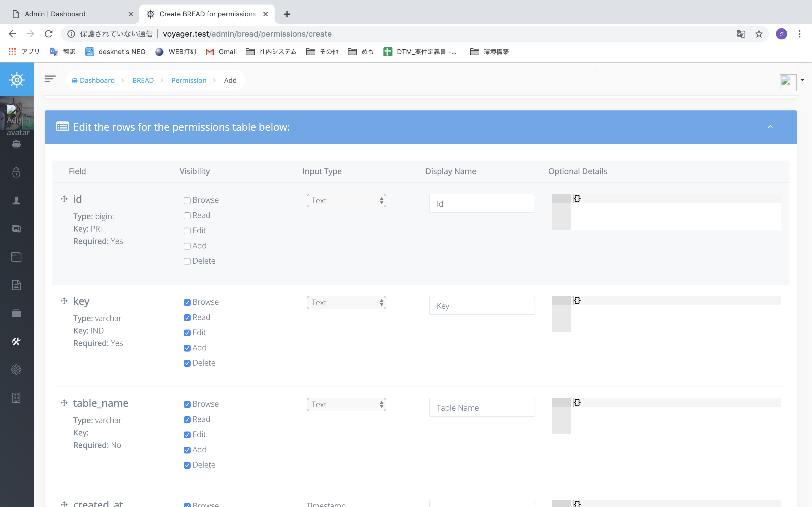Switch to Admin | Dashboard browser tab
Screen dimensions: 812x507
(55, 14)
